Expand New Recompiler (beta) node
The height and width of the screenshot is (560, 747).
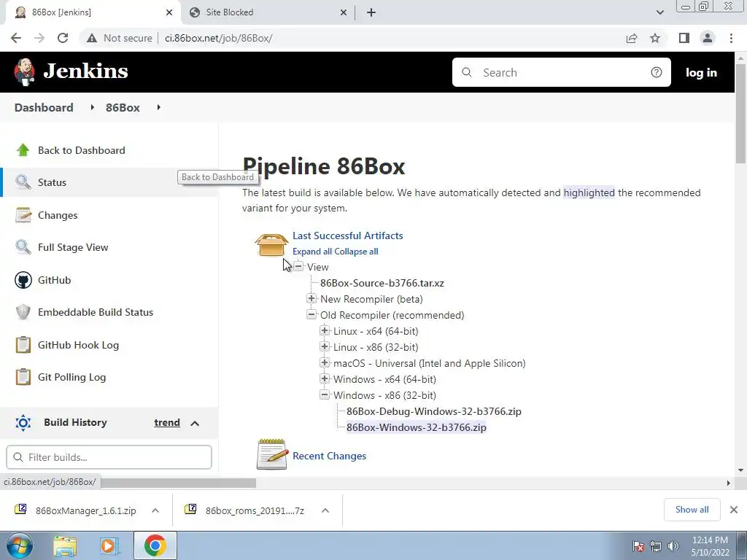point(311,298)
